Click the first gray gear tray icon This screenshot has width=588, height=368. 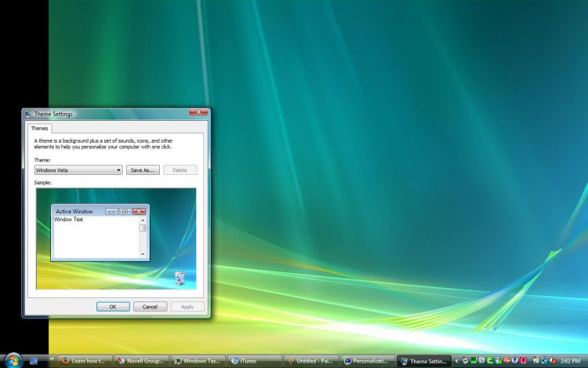tap(466, 360)
